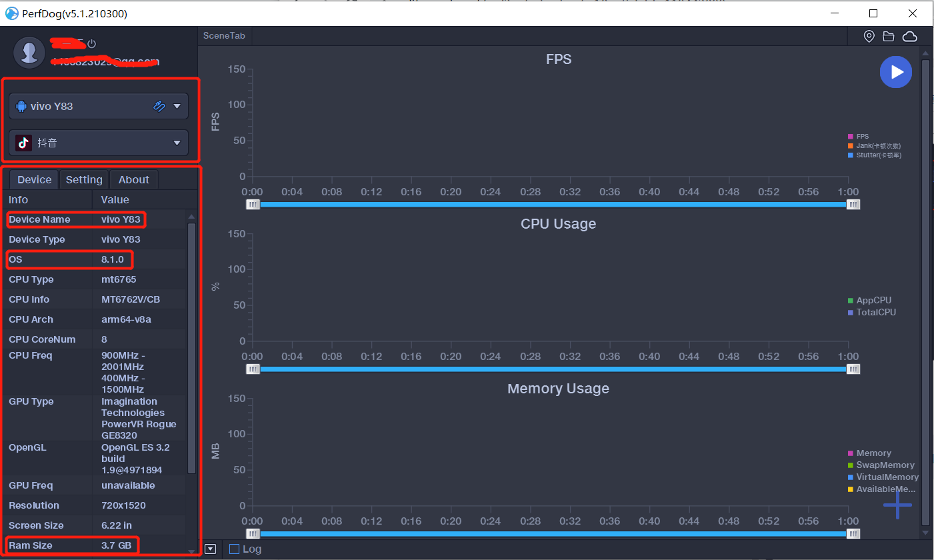The image size is (934, 560).
Task: Toggle the SwapMemory legend entry
Action: point(881,465)
